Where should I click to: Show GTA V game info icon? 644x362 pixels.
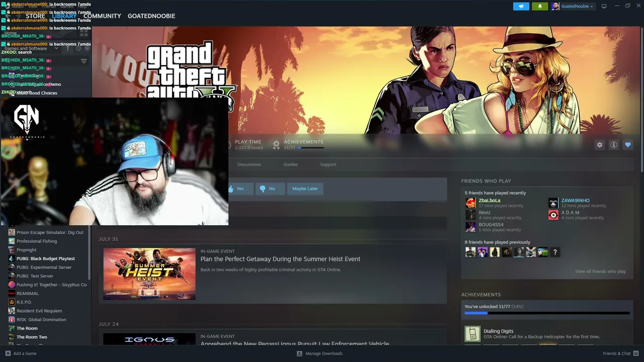[613, 145]
